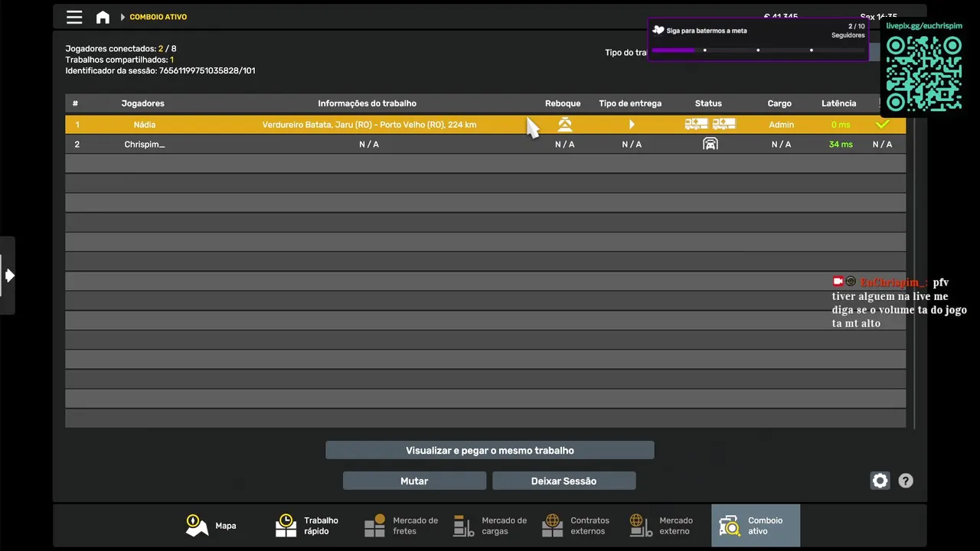The width and height of the screenshot is (980, 551).
Task: Switch to Mercado de fretes
Action: coord(401,526)
